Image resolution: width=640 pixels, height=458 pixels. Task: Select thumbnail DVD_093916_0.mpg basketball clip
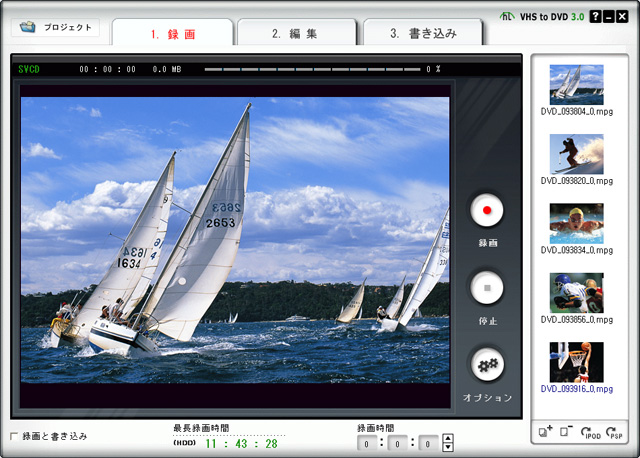pyautogui.click(x=576, y=362)
